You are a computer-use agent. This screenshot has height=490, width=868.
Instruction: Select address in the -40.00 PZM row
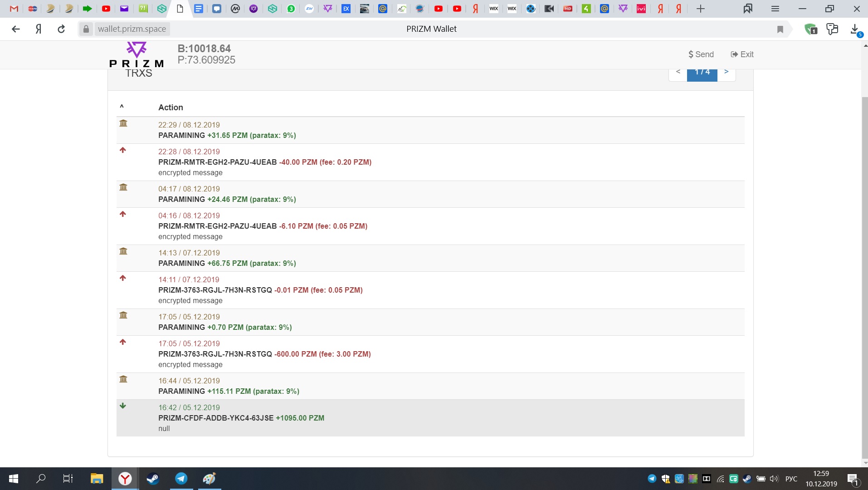click(217, 162)
